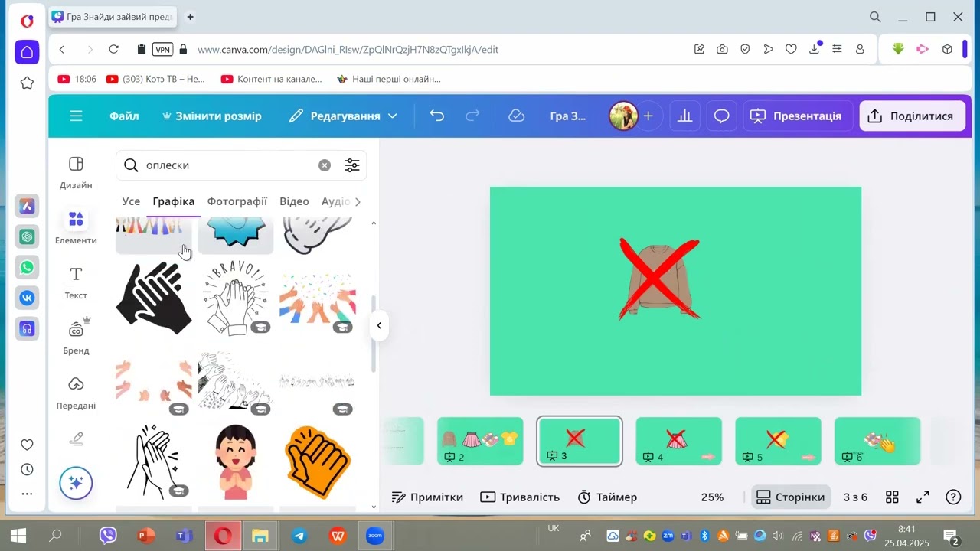Select the orange clapping hands graphic
Image resolution: width=980 pixels, height=551 pixels.
pos(318,462)
